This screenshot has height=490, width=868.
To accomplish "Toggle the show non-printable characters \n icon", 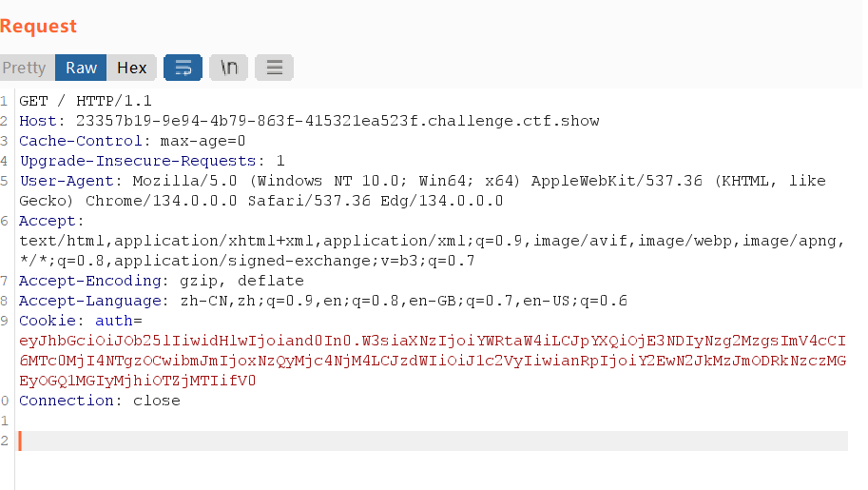I will point(228,68).
